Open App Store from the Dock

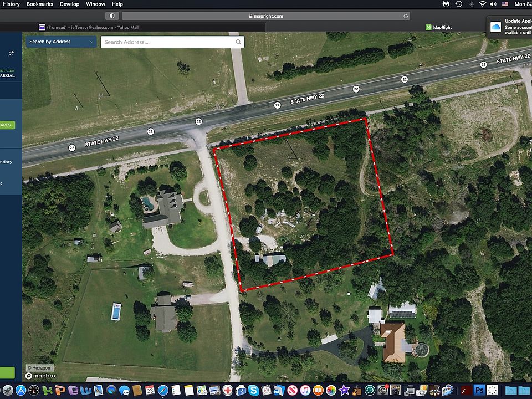point(21,390)
